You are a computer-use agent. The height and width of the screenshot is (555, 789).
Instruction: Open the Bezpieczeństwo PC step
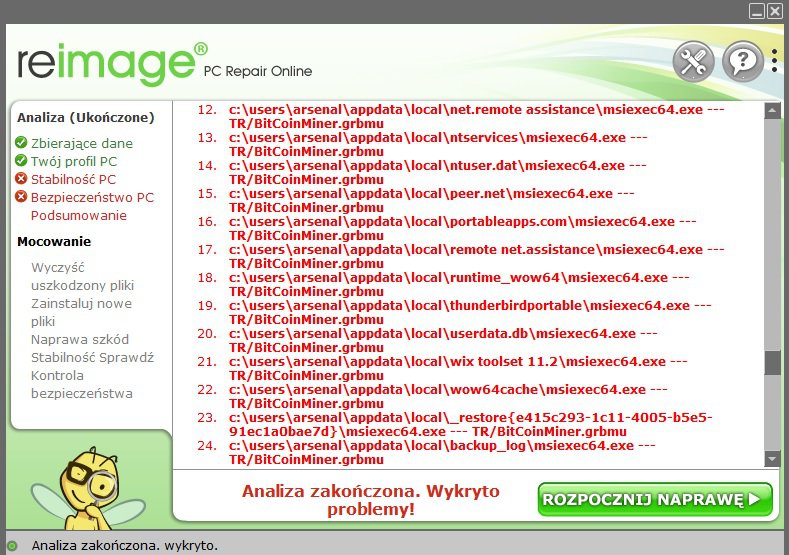(93, 198)
